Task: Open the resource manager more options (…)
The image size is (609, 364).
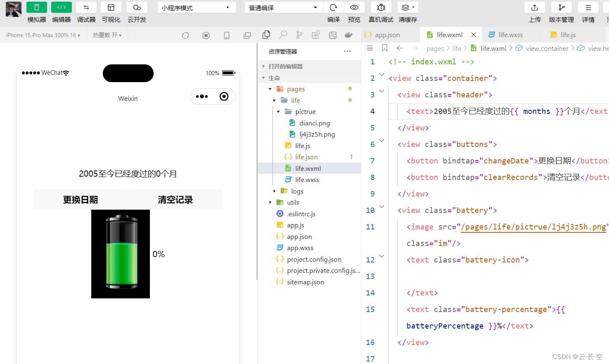Action: point(347,51)
